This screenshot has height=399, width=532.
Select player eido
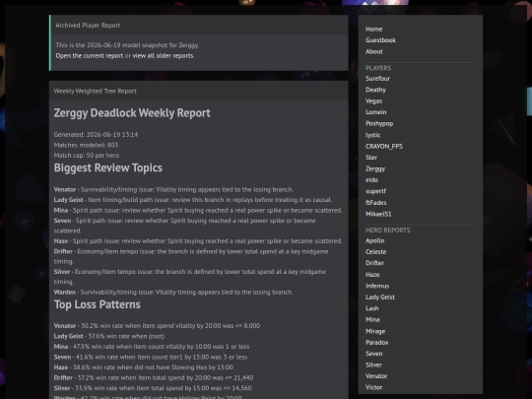(x=371, y=180)
